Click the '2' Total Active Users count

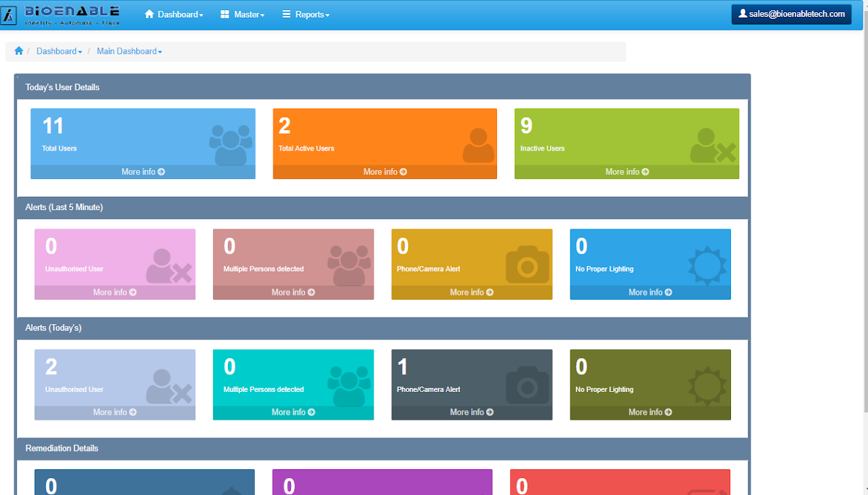click(x=284, y=126)
